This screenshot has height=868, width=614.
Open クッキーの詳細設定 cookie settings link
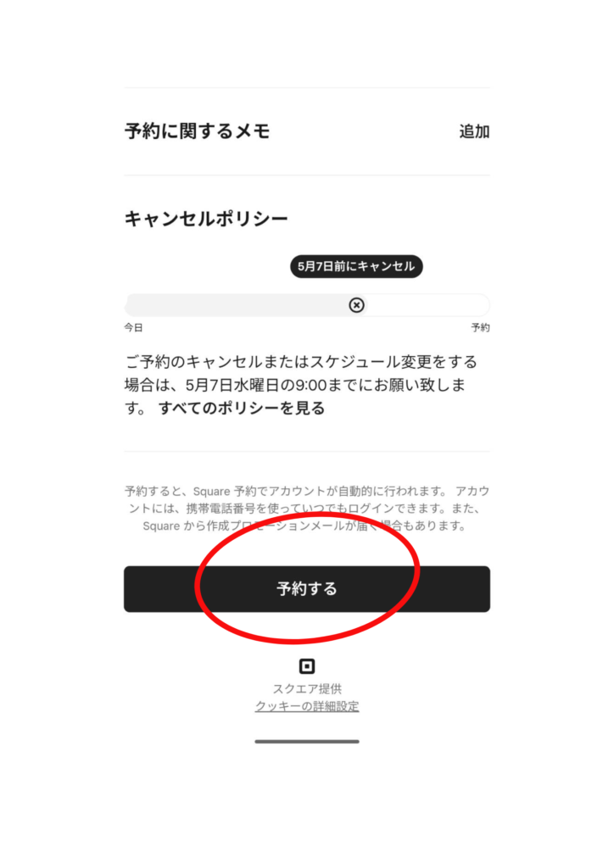click(x=307, y=706)
